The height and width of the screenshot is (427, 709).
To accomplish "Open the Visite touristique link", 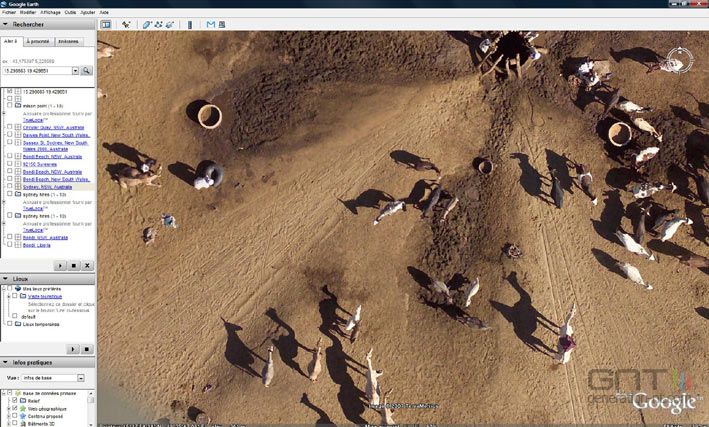I will point(45,297).
